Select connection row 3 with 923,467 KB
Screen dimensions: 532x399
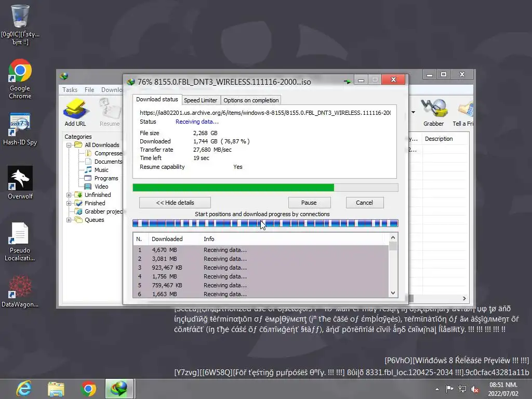(261, 268)
